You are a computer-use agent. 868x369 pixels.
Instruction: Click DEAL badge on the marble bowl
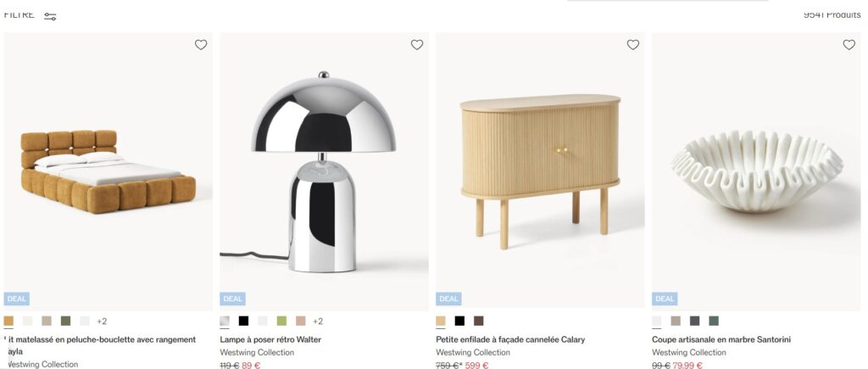pyautogui.click(x=665, y=299)
